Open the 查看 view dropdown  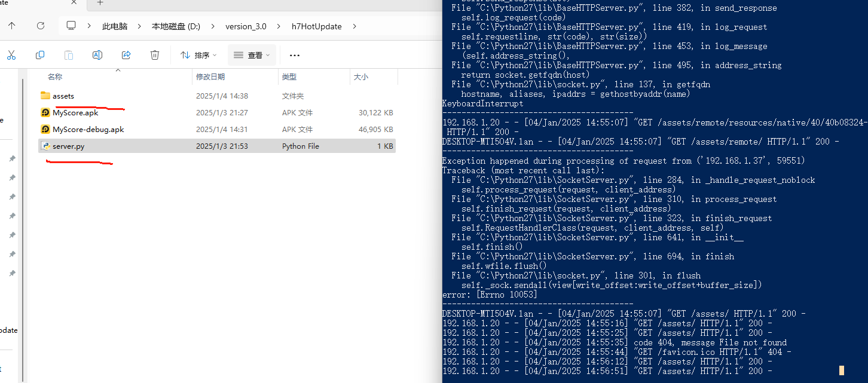pos(252,55)
